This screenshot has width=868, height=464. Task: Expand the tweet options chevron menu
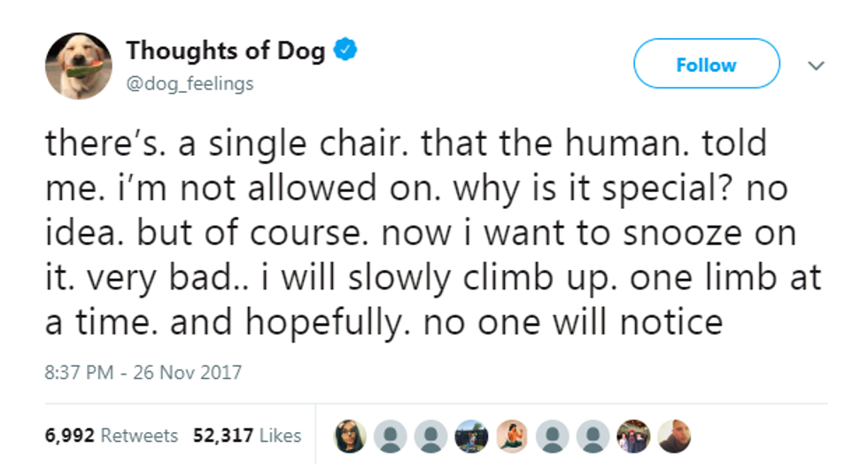point(818,66)
